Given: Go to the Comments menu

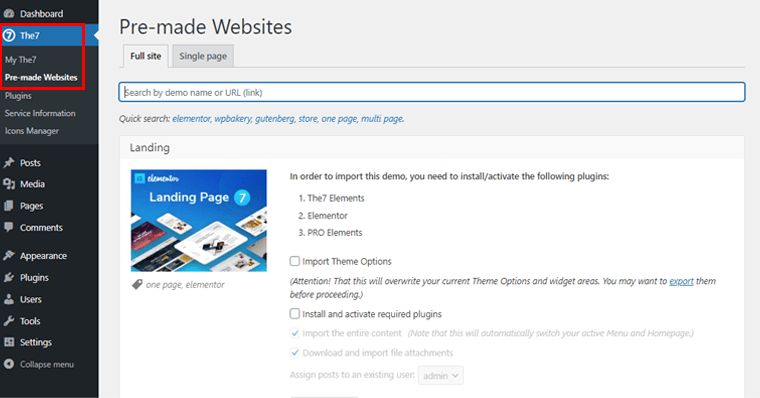Looking at the screenshot, I should pyautogui.click(x=41, y=227).
